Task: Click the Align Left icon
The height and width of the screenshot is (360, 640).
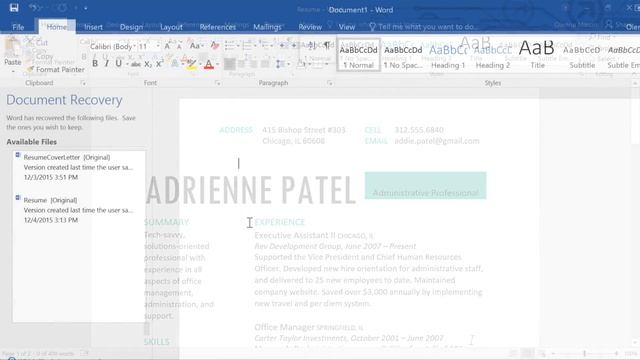Action: (230, 64)
